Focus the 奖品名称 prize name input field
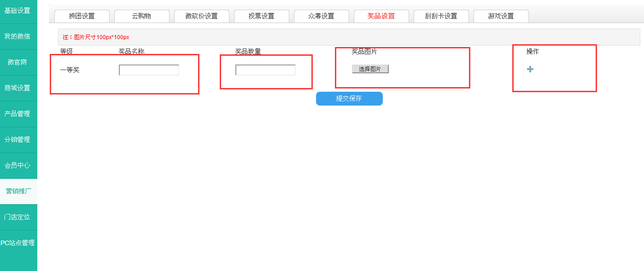 [x=149, y=70]
